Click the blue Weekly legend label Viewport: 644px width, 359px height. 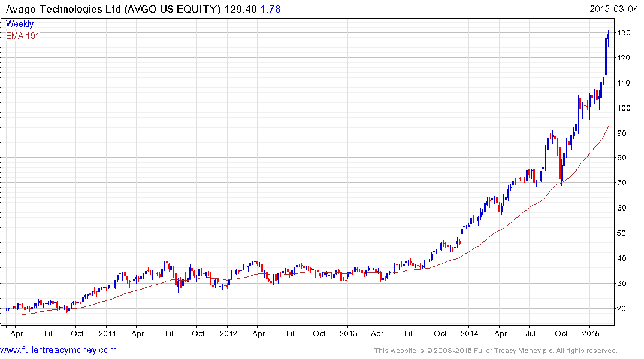[20, 24]
